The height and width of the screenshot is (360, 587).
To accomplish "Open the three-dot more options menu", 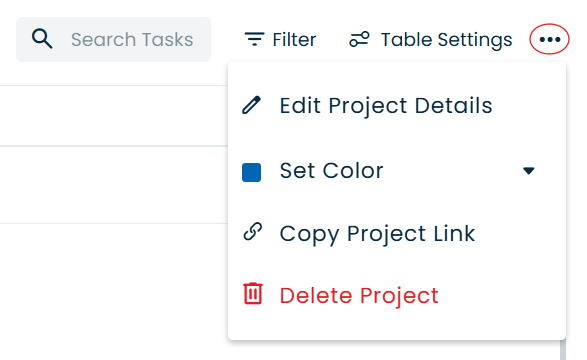I will tap(550, 39).
